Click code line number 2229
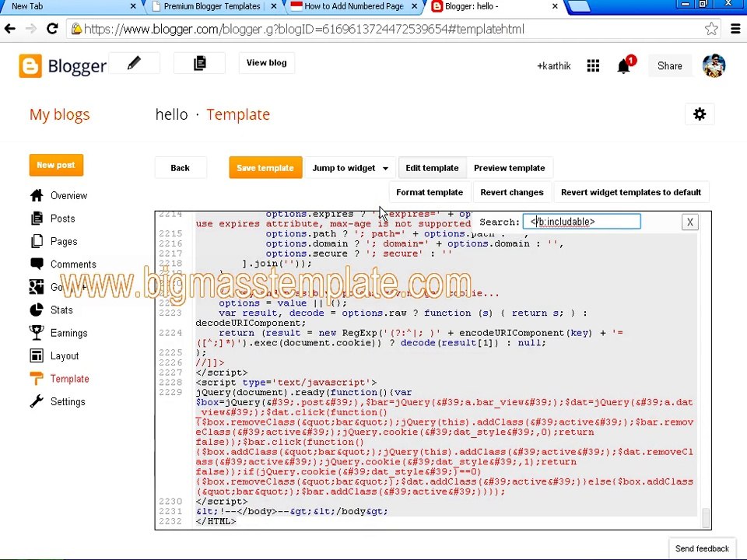The image size is (747, 560). (170, 392)
